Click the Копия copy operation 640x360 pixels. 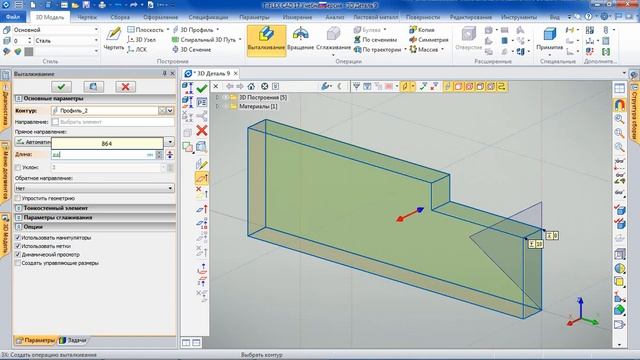click(x=422, y=30)
